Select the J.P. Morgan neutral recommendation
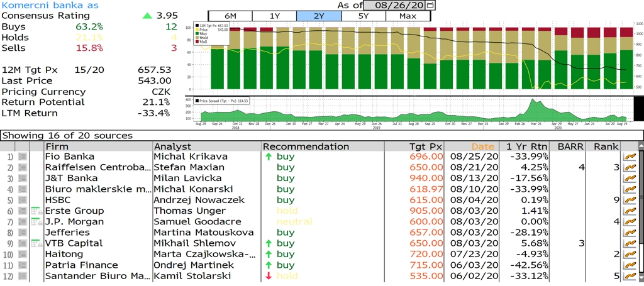The width and height of the screenshot is (644, 286). click(294, 222)
